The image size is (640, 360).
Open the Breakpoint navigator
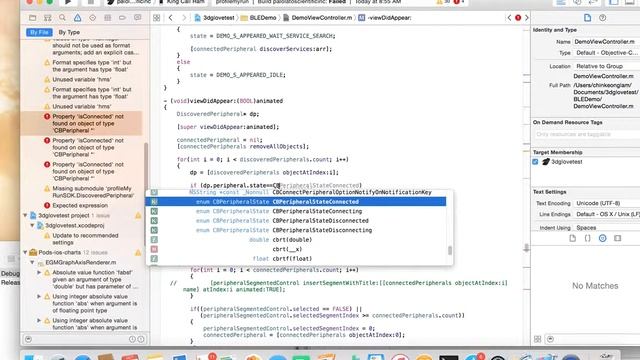[x=122, y=18]
